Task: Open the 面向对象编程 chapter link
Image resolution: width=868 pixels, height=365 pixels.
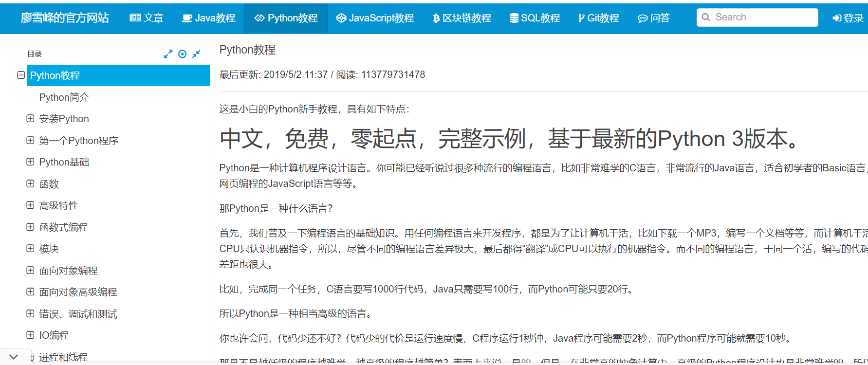Action: click(68, 271)
